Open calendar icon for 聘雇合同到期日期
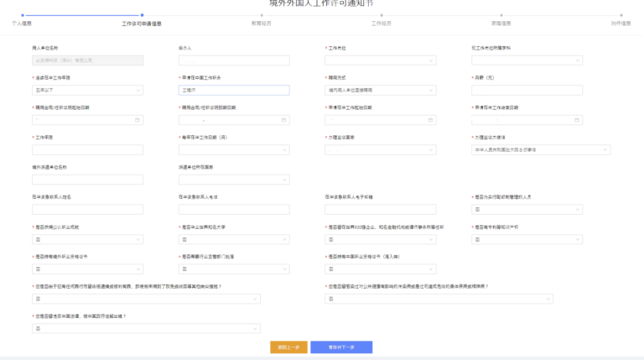Viewport: 644px width, 360px height. (x=283, y=120)
